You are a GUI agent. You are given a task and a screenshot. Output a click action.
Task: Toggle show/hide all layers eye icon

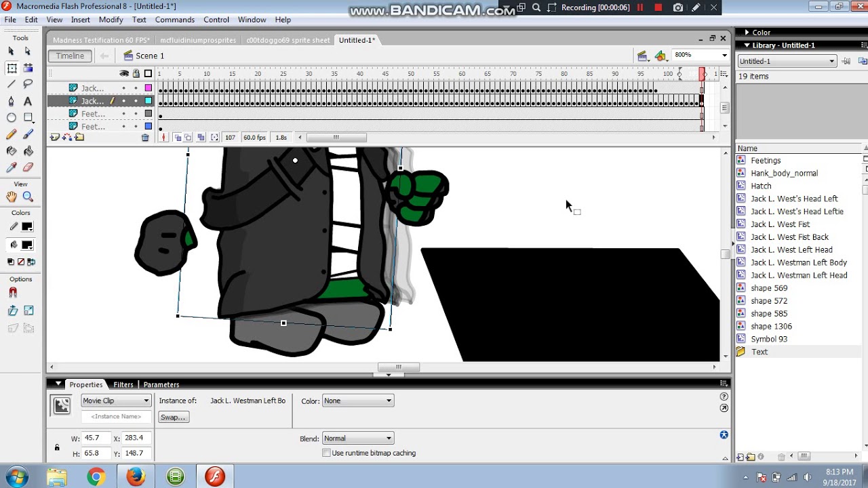(x=124, y=73)
